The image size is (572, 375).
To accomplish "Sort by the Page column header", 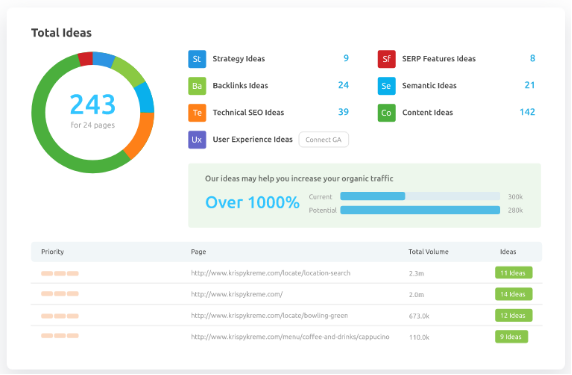I will pyautogui.click(x=198, y=252).
